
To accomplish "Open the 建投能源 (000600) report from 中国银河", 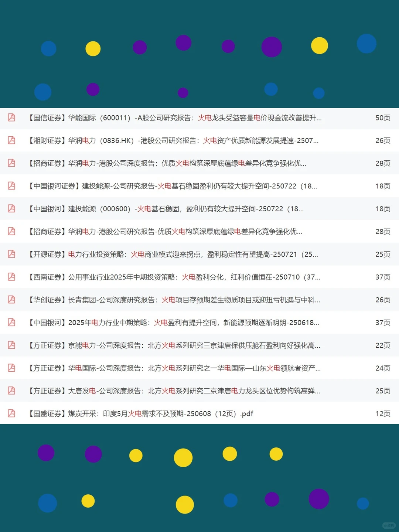I will [166, 209].
